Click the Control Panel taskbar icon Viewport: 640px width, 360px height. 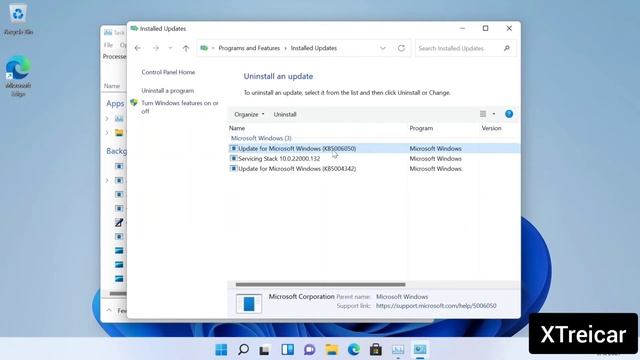tap(420, 350)
